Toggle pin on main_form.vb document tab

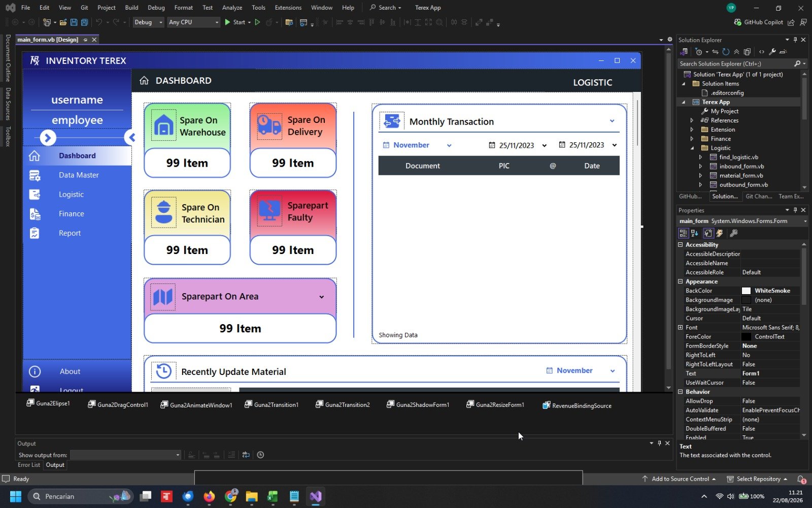[x=85, y=40]
